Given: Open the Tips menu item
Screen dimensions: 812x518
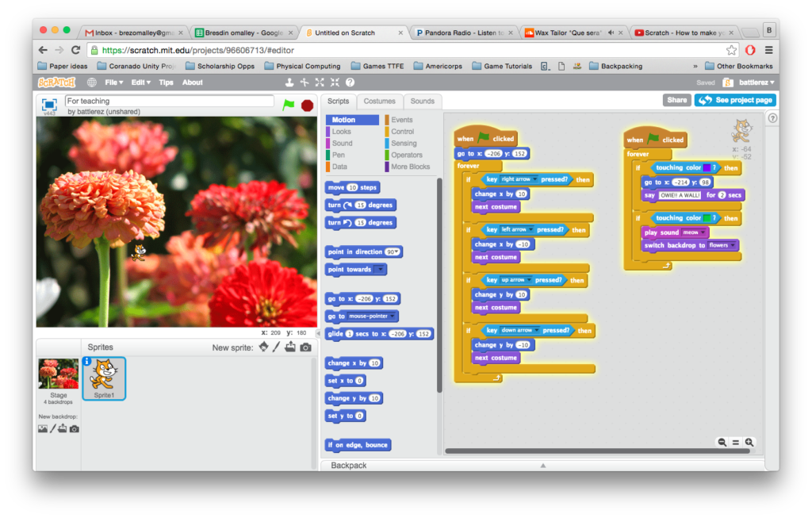Looking at the screenshot, I should pyautogui.click(x=166, y=82).
